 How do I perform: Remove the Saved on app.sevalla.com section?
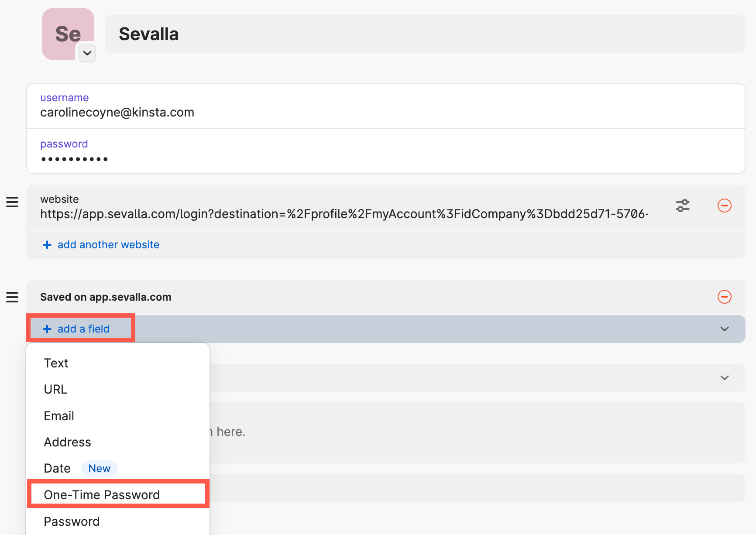[x=725, y=297]
